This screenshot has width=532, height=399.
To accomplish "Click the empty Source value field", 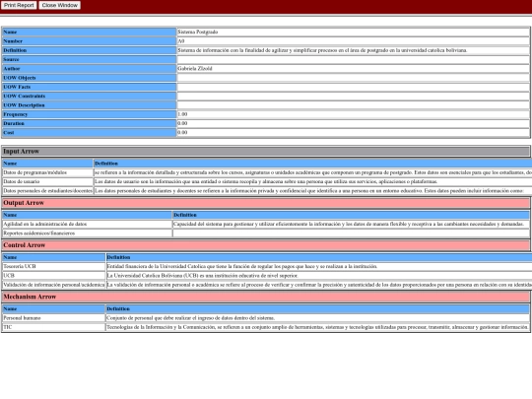I will pyautogui.click(x=353, y=59).
